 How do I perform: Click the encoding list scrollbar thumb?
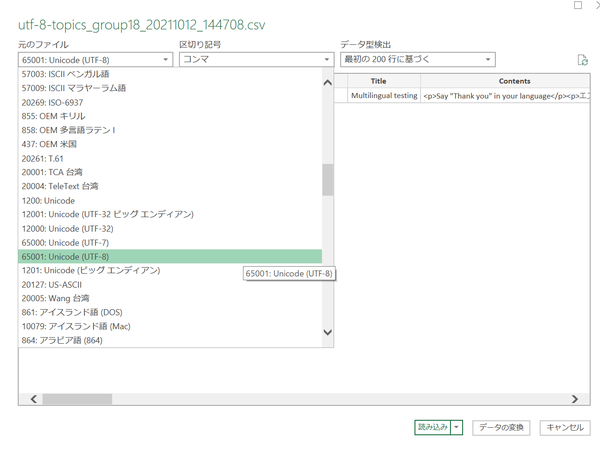328,180
